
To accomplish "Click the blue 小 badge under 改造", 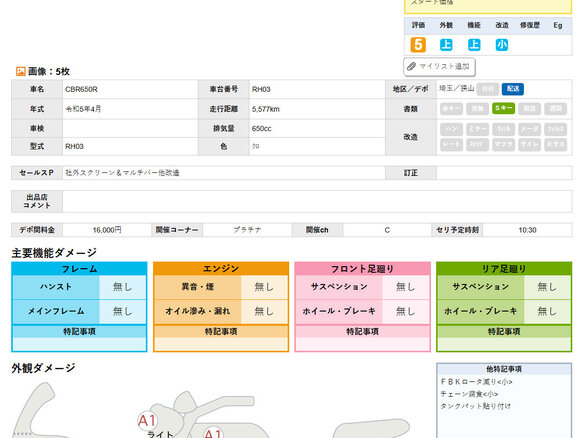I will click(x=502, y=45).
